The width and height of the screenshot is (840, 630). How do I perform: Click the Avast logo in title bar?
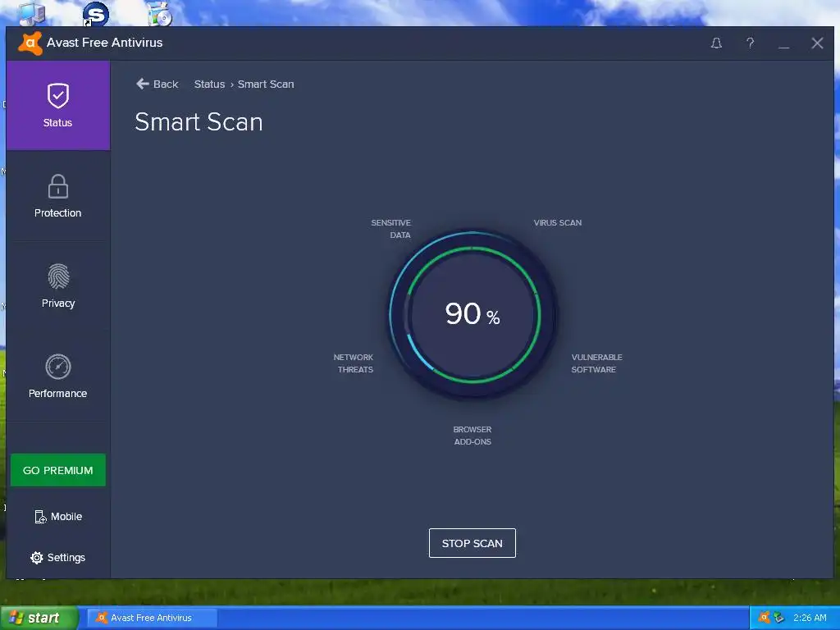pyautogui.click(x=30, y=43)
